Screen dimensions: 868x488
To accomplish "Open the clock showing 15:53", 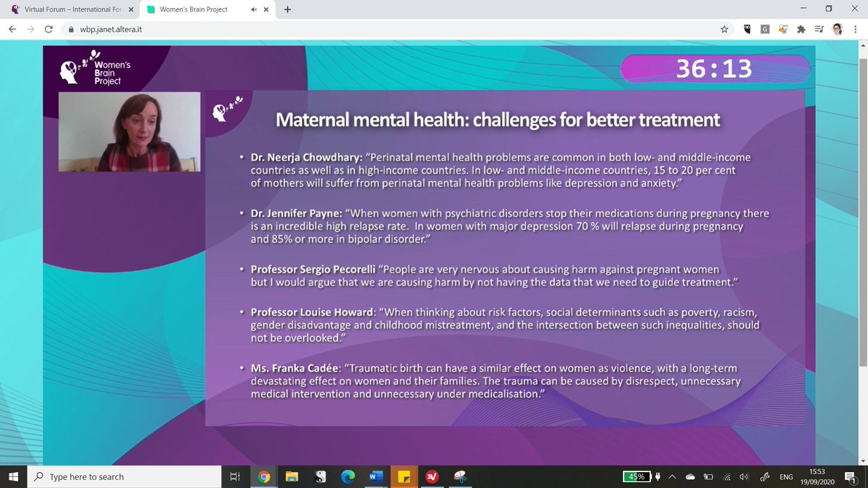I will pyautogui.click(x=817, y=476).
